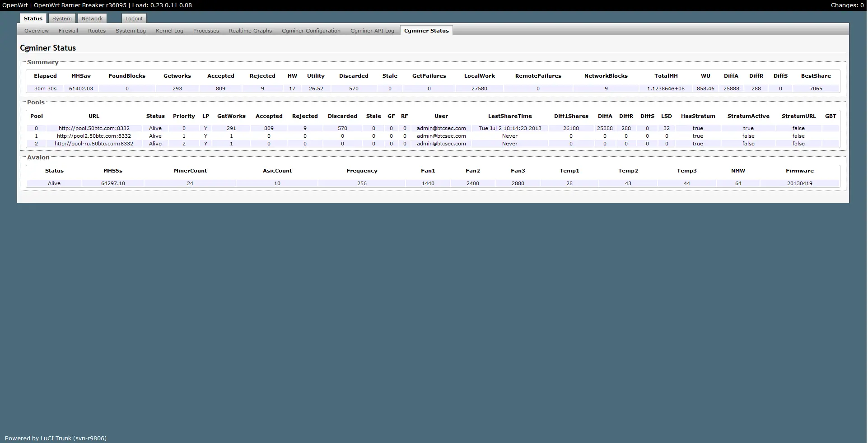Select the Cgminer Status subtab
This screenshot has height=443, width=868.
[x=426, y=31]
